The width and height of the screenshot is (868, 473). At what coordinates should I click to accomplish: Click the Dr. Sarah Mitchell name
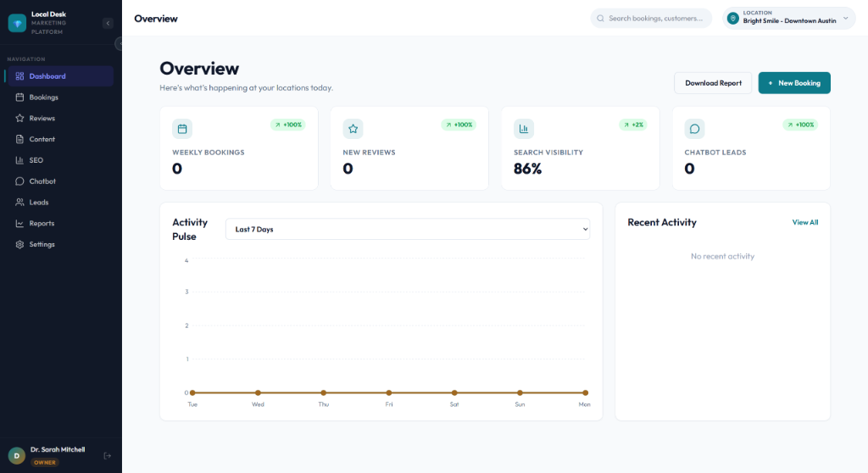click(x=58, y=450)
